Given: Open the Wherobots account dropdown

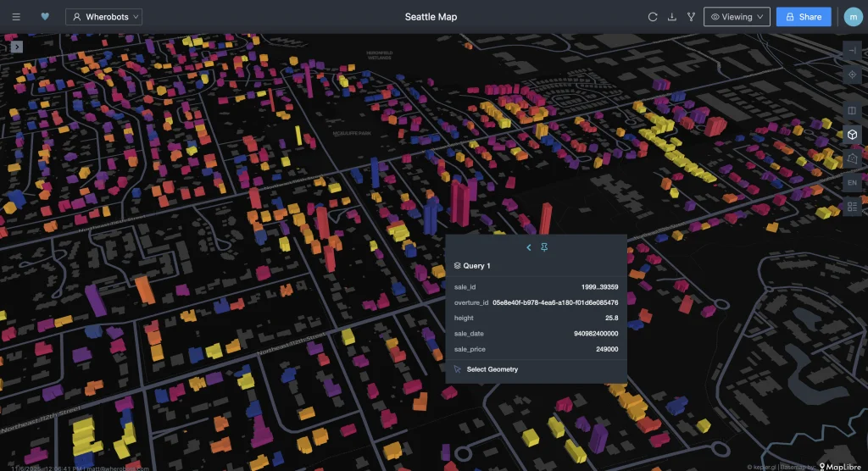Looking at the screenshot, I should pyautogui.click(x=103, y=17).
